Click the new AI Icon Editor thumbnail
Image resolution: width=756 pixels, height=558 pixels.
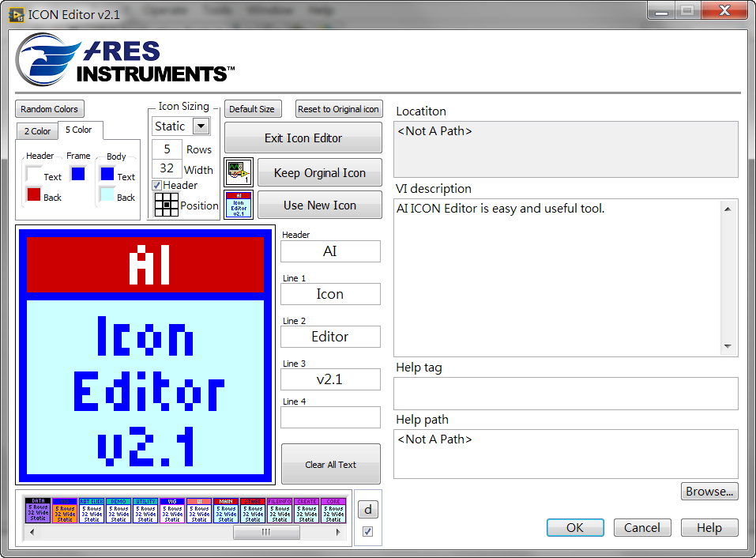[239, 205]
